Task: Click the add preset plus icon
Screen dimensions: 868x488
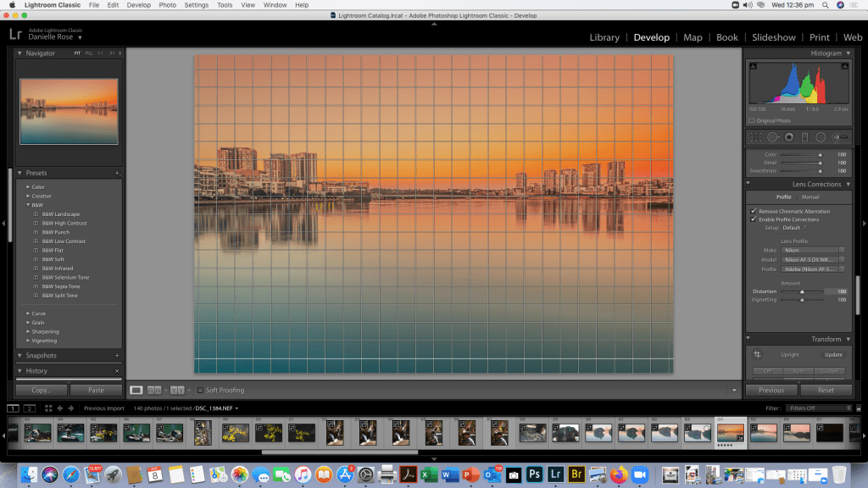Action: pos(117,173)
